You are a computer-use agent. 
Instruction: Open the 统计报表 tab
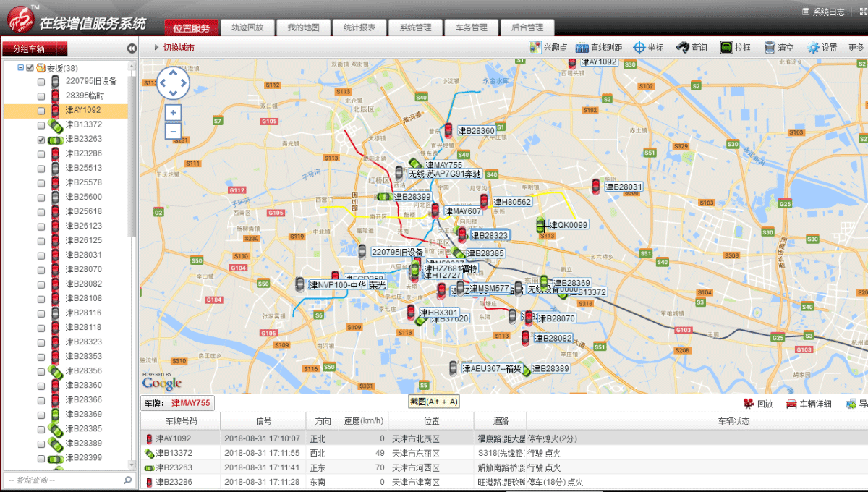click(x=359, y=28)
